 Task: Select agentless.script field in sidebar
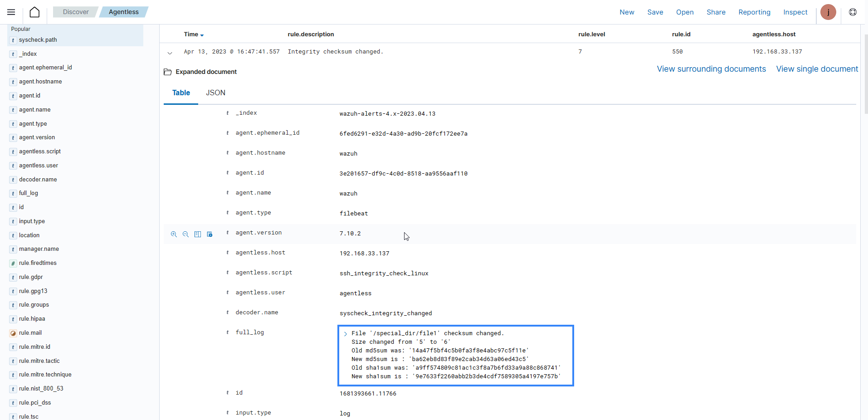coord(40,151)
